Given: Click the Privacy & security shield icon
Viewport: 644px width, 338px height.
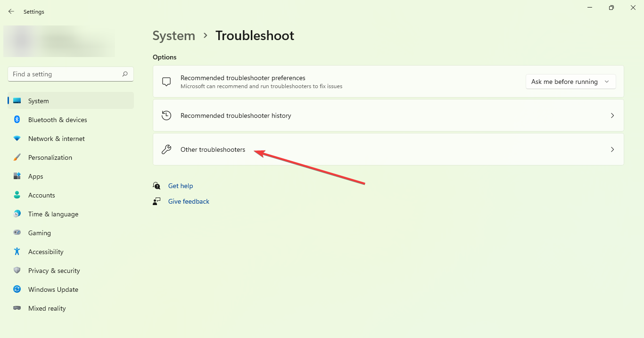Looking at the screenshot, I should coord(17,271).
